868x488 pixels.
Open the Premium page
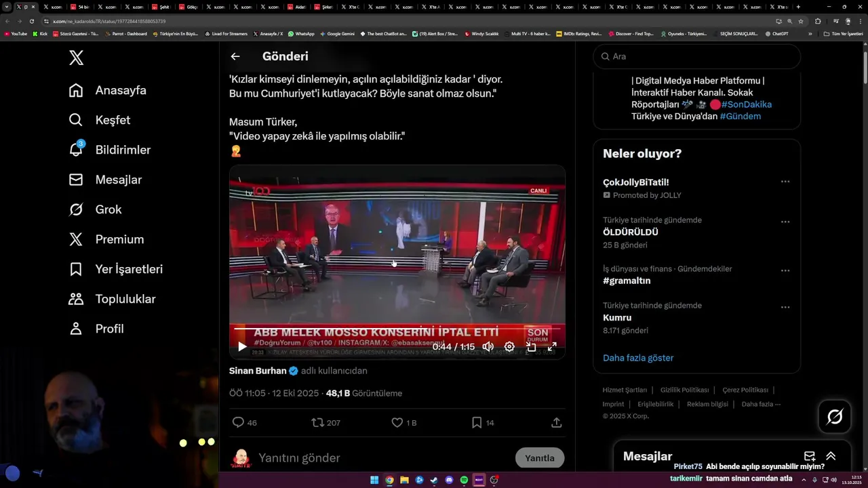tap(106, 239)
